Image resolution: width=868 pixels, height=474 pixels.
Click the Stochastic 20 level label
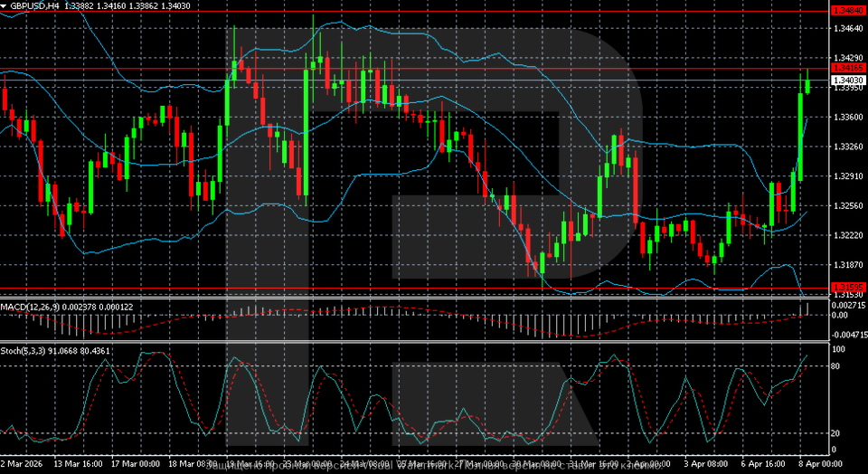[x=837, y=433]
